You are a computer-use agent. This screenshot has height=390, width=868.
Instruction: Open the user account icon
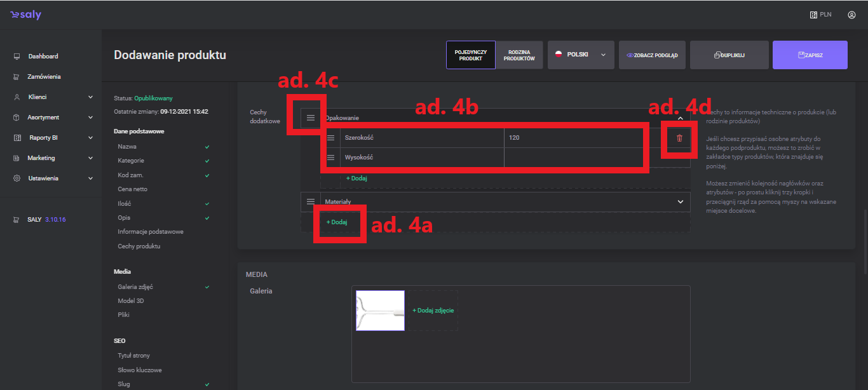851,15
